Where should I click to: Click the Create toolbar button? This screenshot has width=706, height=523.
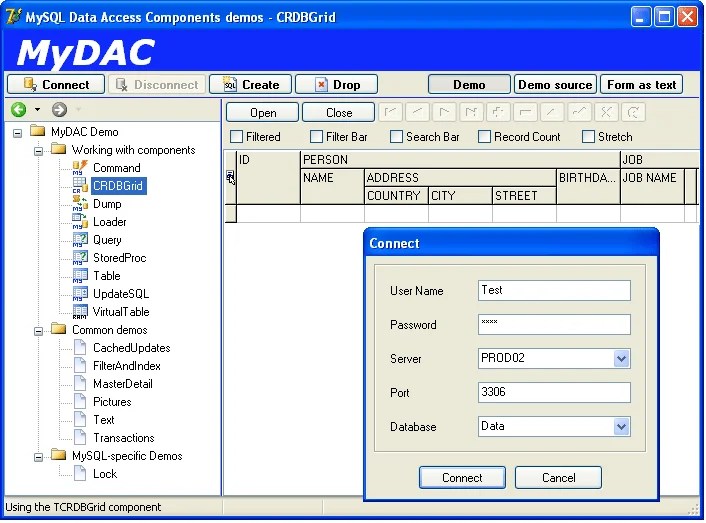(x=251, y=85)
